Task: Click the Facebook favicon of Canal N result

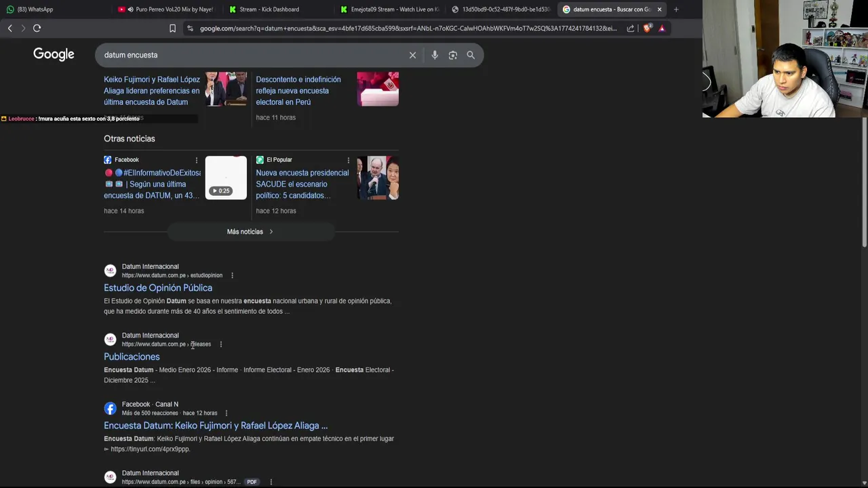Action: click(x=110, y=408)
